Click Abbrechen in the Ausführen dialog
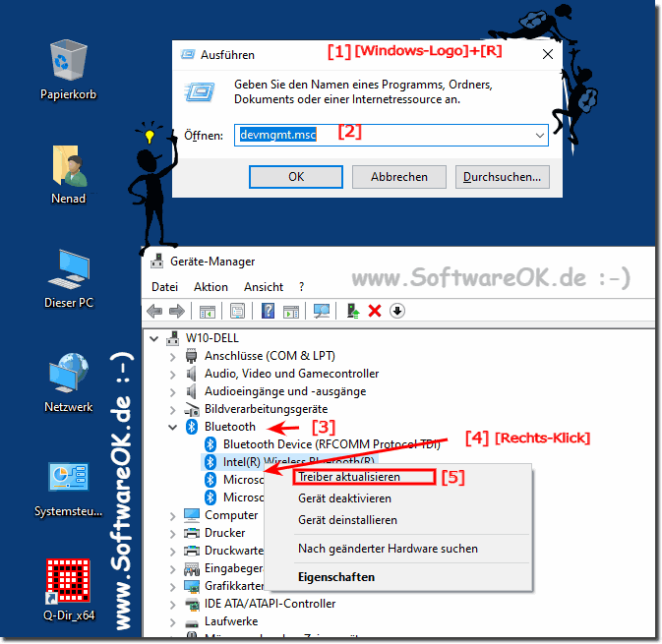The image size is (662, 644). click(x=399, y=177)
